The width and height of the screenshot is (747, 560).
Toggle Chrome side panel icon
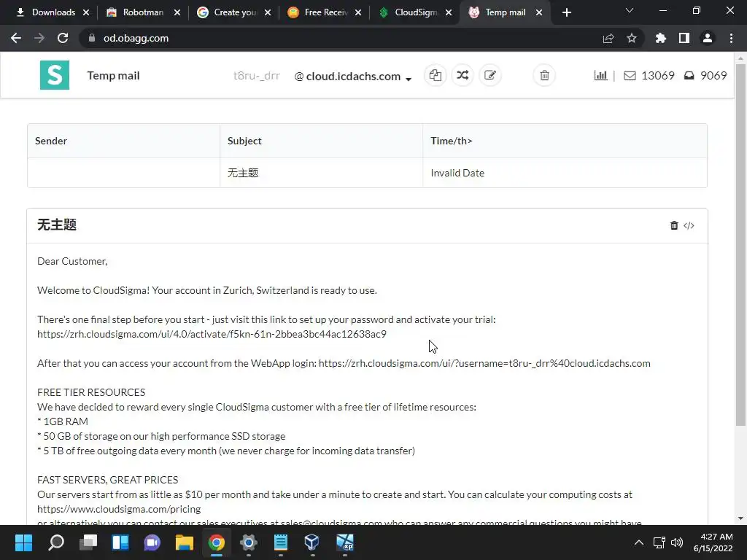click(x=684, y=38)
